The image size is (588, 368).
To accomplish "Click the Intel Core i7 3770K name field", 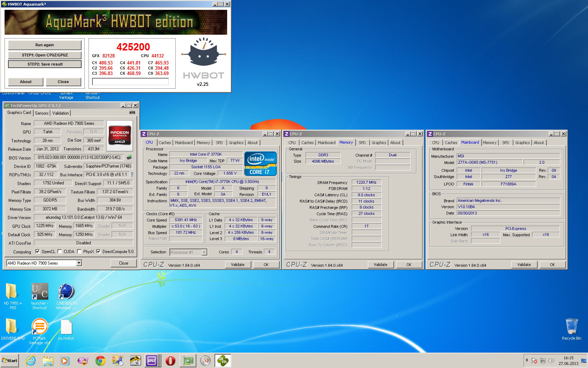I will pyautogui.click(x=206, y=154).
